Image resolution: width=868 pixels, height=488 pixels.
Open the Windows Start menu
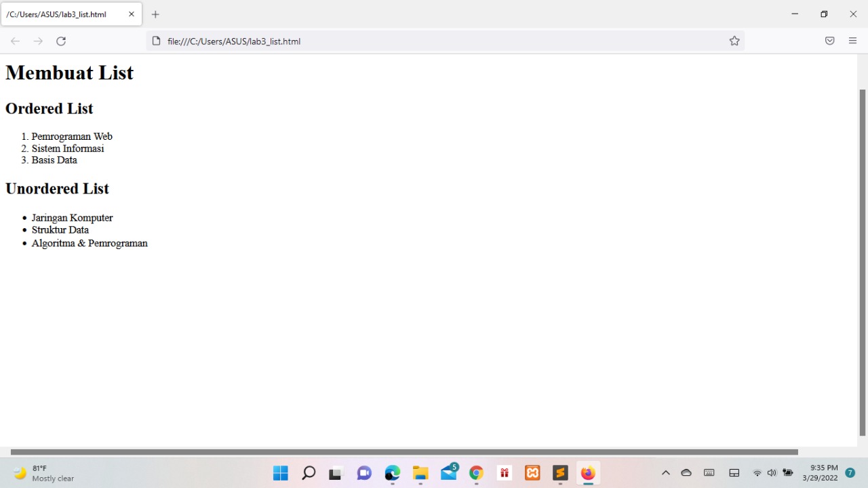tap(280, 473)
